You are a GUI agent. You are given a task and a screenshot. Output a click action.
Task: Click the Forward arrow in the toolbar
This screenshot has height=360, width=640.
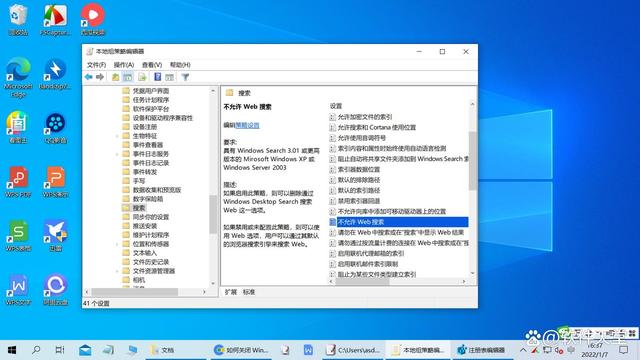[x=100, y=77]
